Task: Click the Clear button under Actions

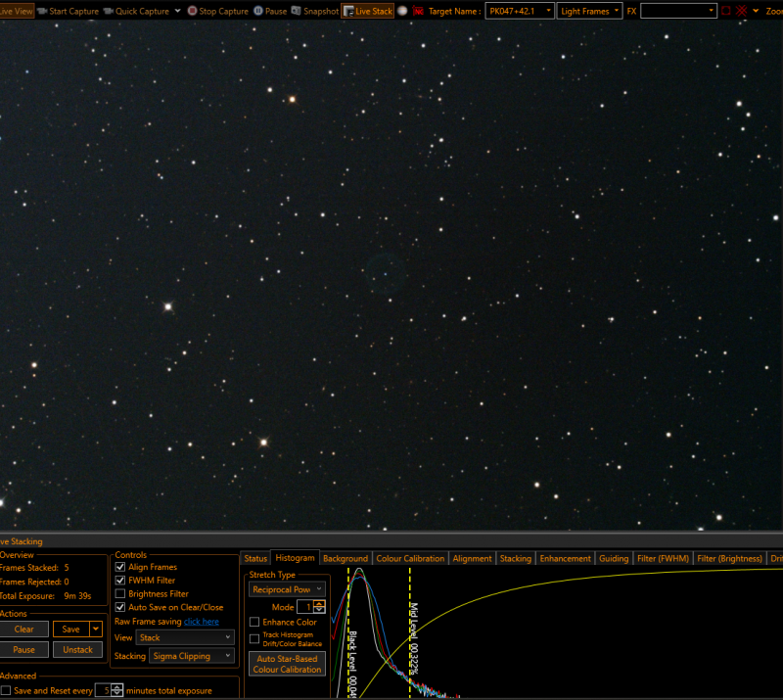Action: pyautogui.click(x=23, y=630)
